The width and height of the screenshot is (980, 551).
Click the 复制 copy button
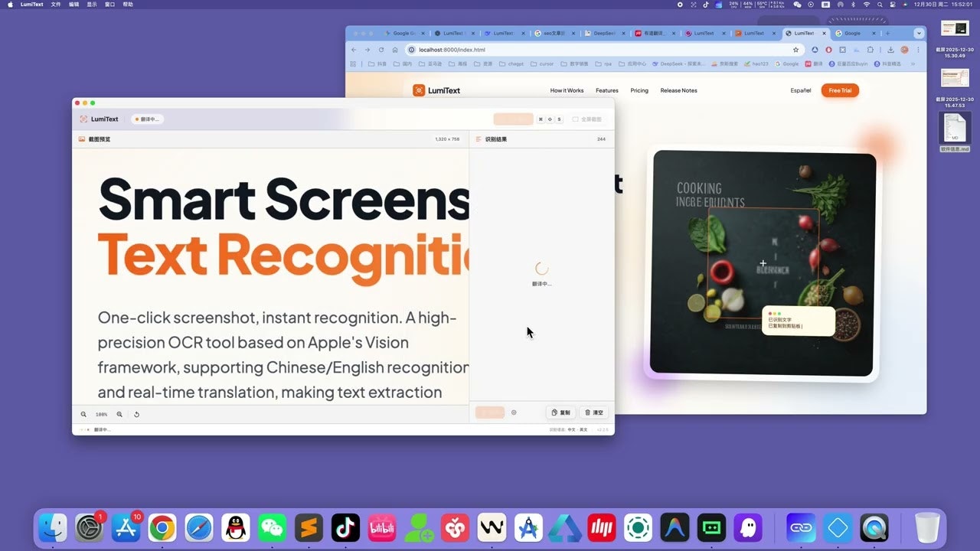(x=561, y=412)
